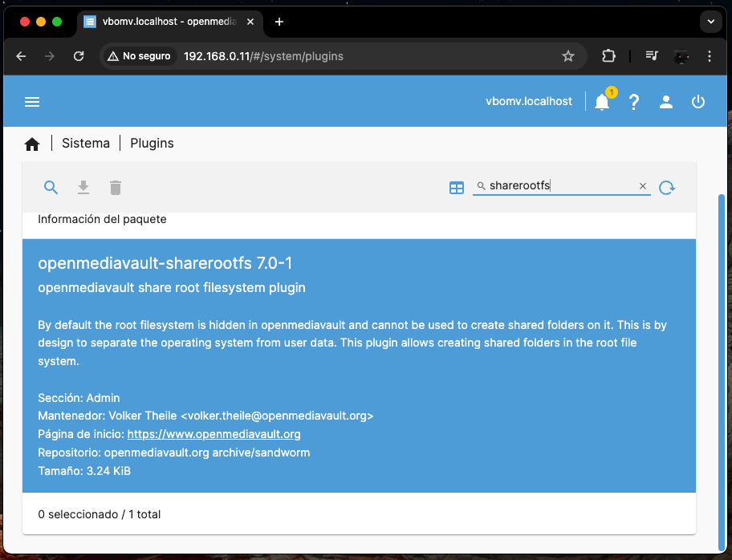This screenshot has height=560, width=732.
Task: Reload the browser page
Action: pyautogui.click(x=79, y=56)
